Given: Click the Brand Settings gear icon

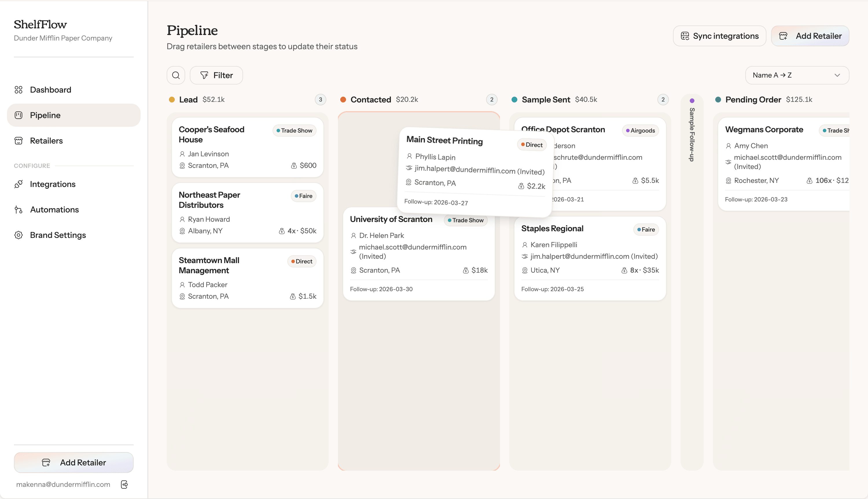Looking at the screenshot, I should pyautogui.click(x=19, y=235).
